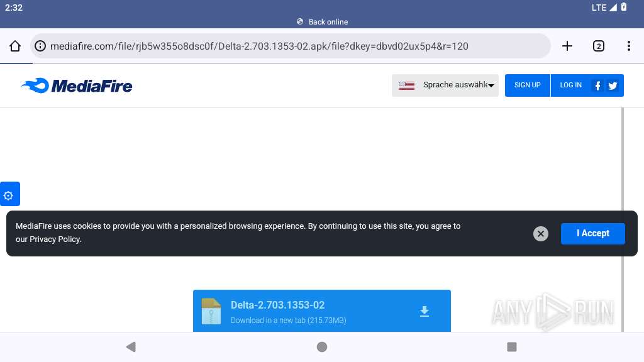Click the US flag language icon
Screen dimensions: 644x362
407,85
